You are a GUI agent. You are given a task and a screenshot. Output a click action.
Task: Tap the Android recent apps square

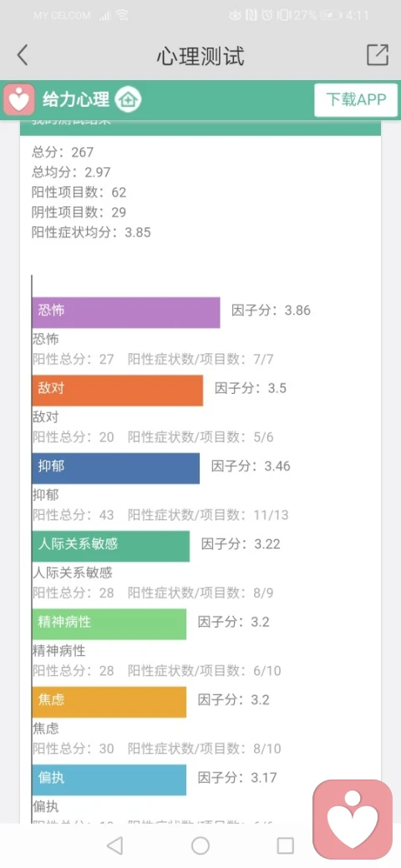point(285,845)
